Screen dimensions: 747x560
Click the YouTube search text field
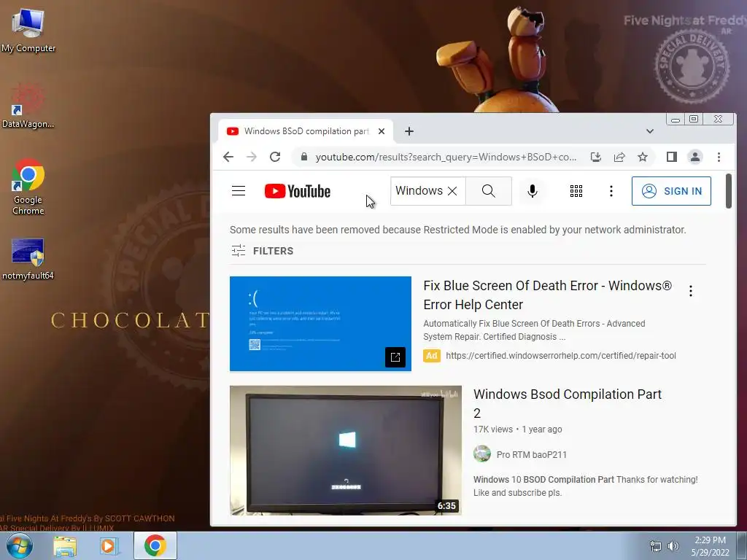pos(419,191)
